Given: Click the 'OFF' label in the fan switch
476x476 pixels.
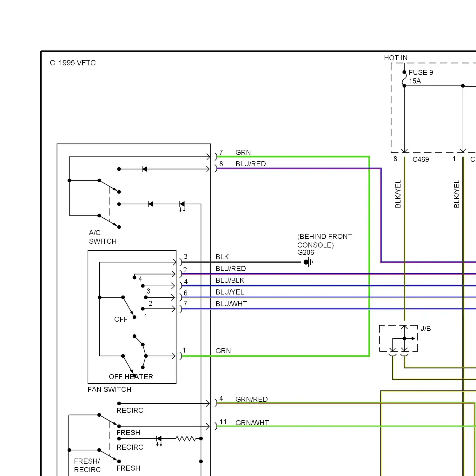Looking at the screenshot, I should [121, 319].
